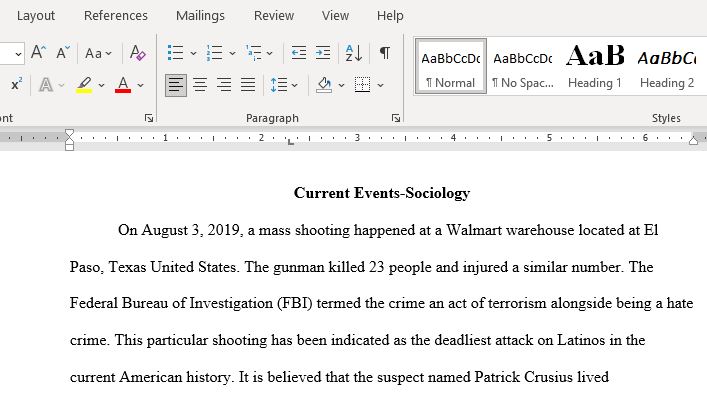Click the words Patrick Crusius
The height and width of the screenshot is (394, 707).
coord(523,377)
